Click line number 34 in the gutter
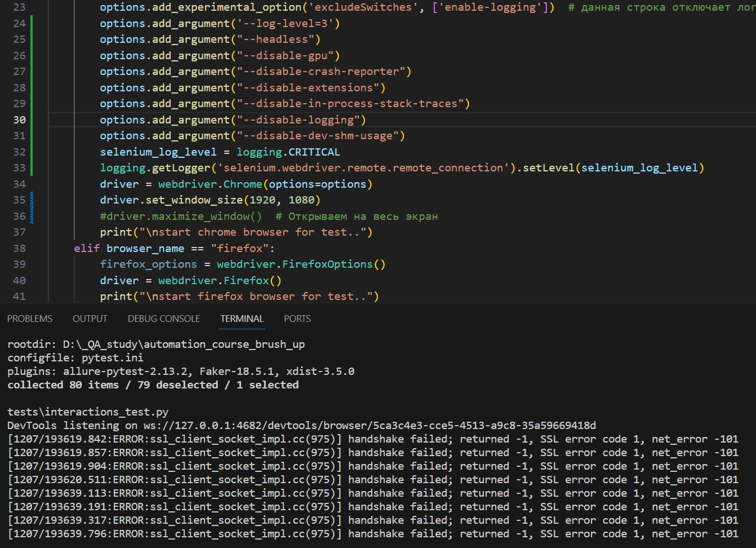This screenshot has height=548, width=756. coord(20,184)
